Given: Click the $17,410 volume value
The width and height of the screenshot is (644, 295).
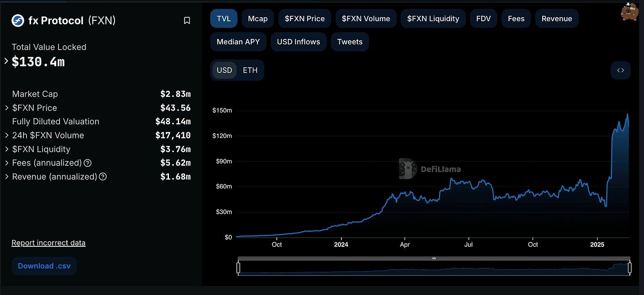Looking at the screenshot, I should 173,135.
